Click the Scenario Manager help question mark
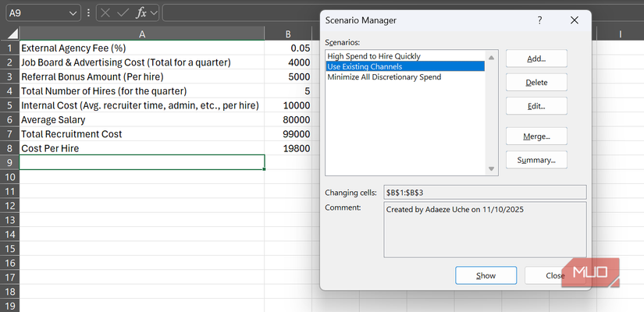 pos(539,20)
